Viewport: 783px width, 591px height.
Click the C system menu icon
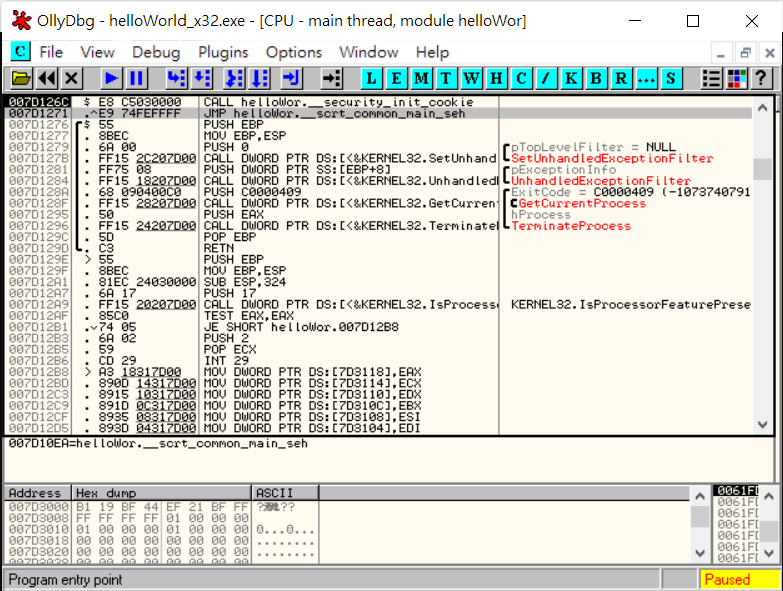(x=20, y=51)
